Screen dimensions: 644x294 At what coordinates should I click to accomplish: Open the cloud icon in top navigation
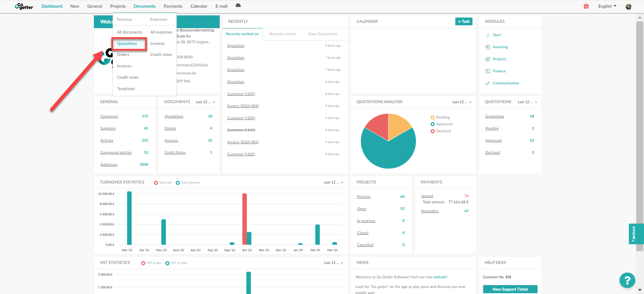238,5
